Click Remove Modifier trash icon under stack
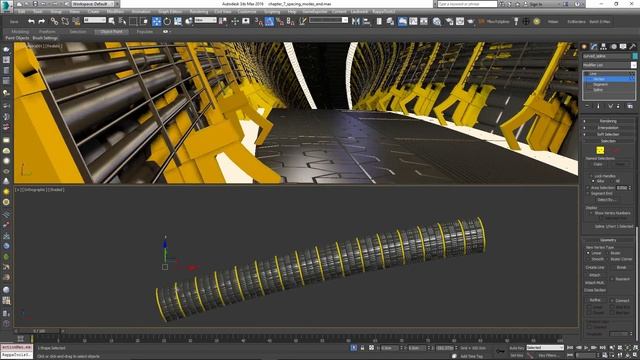640x360 pixels. pyautogui.click(x=619, y=107)
